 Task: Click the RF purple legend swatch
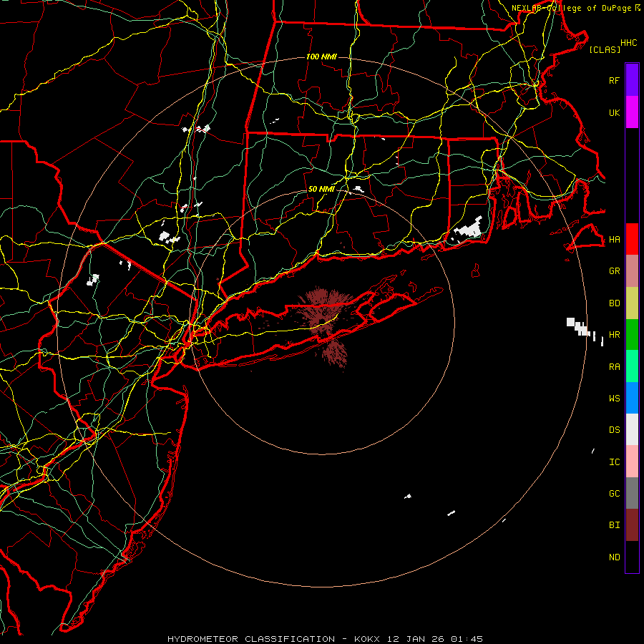[632, 80]
